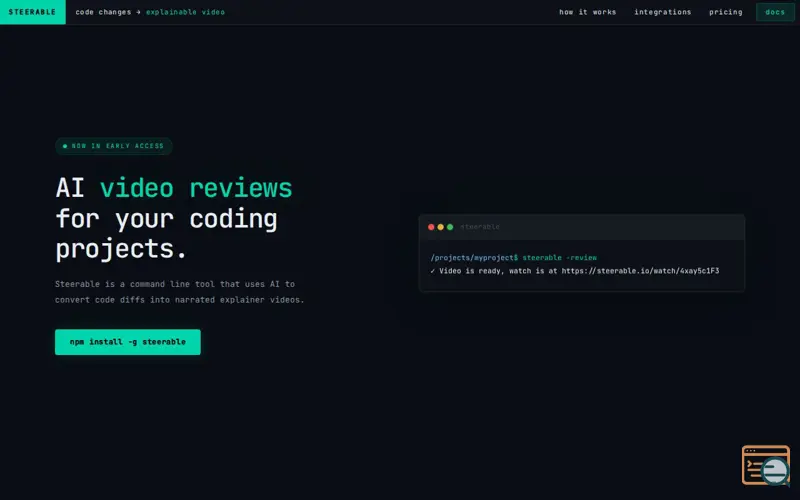
Task: Click the 'video reviews' heading text
Action: pyautogui.click(x=196, y=188)
